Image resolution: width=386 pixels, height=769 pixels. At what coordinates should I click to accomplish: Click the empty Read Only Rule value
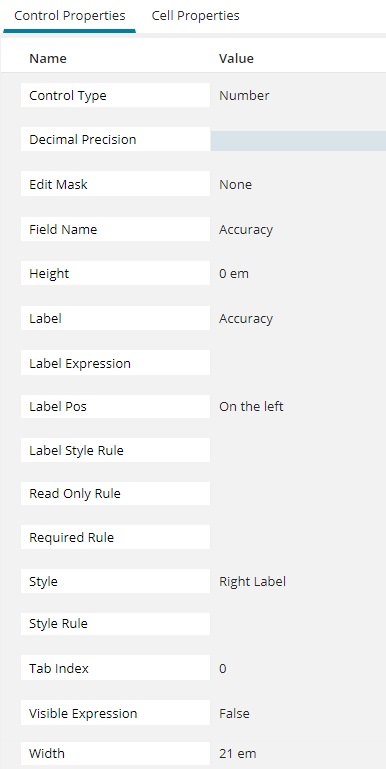(x=298, y=493)
